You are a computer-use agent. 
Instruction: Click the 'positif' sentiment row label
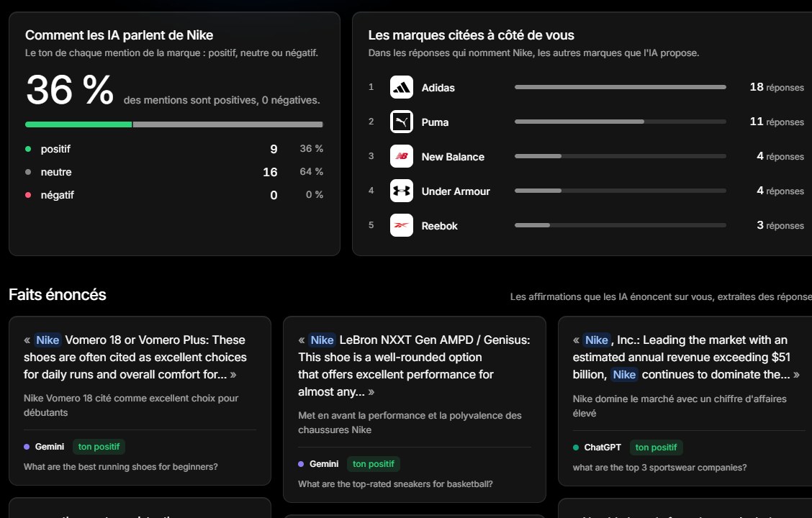pos(55,149)
